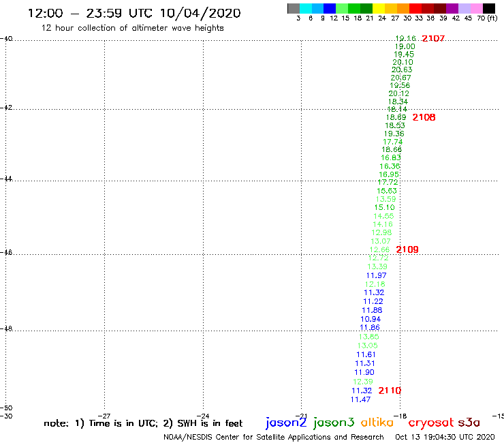Click the wave height value 16.36
Viewport: 504px width, 443px height.
pyautogui.click(x=390, y=166)
